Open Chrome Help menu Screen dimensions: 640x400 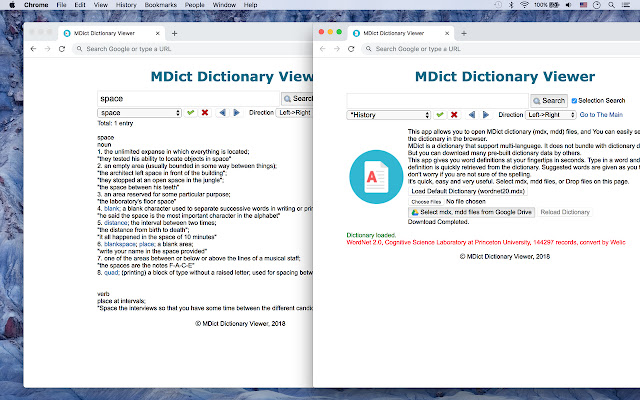tap(251, 5)
